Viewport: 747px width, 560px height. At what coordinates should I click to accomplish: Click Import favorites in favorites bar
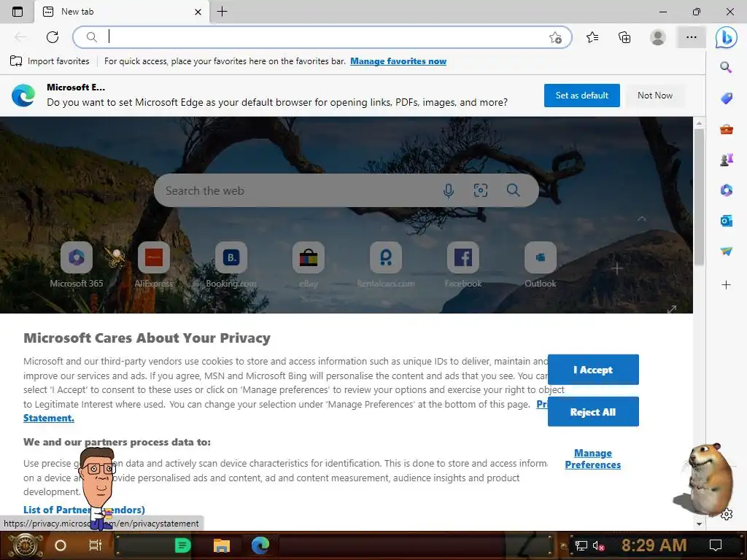click(50, 61)
